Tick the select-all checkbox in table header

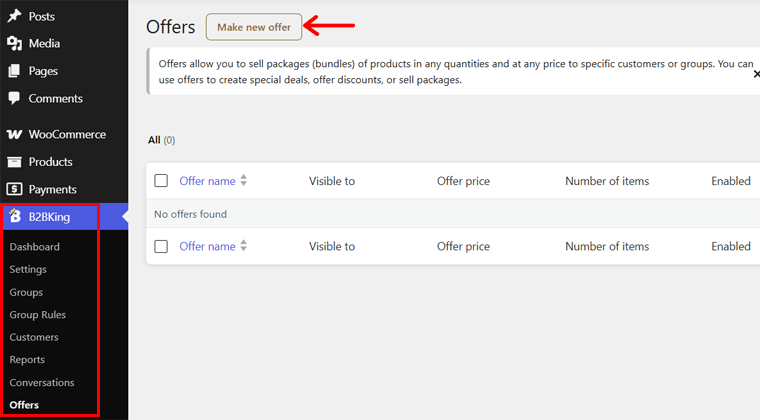[x=161, y=181]
